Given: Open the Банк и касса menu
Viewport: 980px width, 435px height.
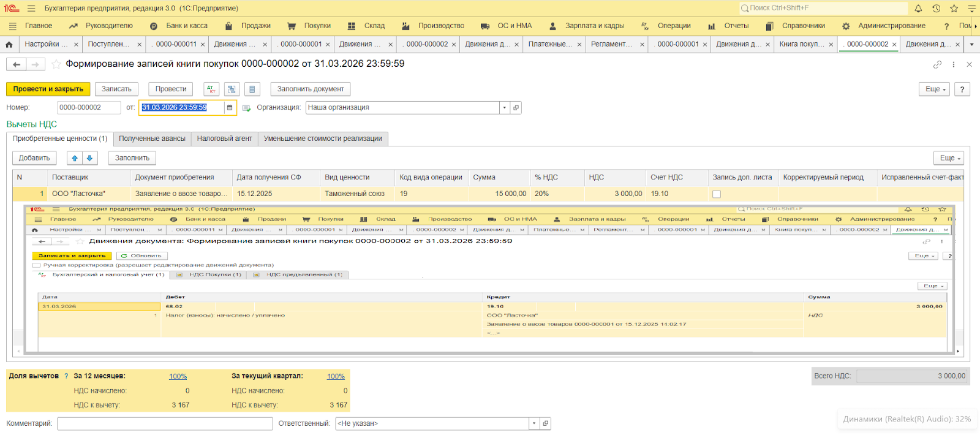Looking at the screenshot, I should click(x=186, y=26).
